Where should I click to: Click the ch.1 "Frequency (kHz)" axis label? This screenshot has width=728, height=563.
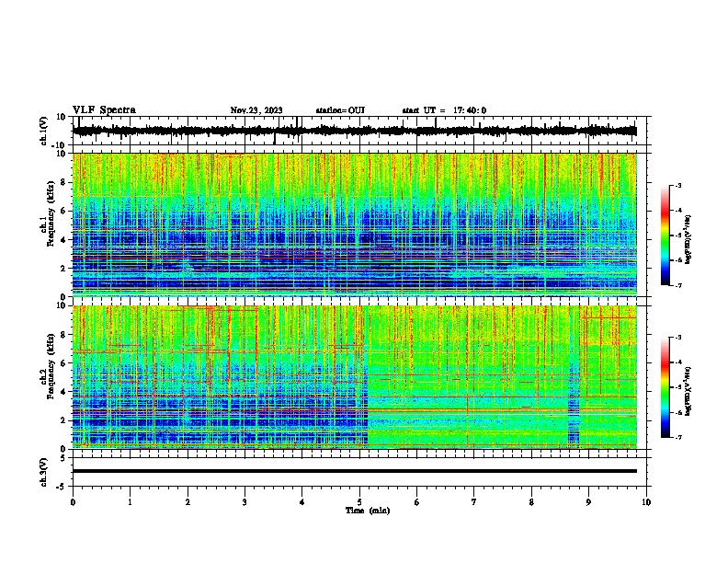51,214
